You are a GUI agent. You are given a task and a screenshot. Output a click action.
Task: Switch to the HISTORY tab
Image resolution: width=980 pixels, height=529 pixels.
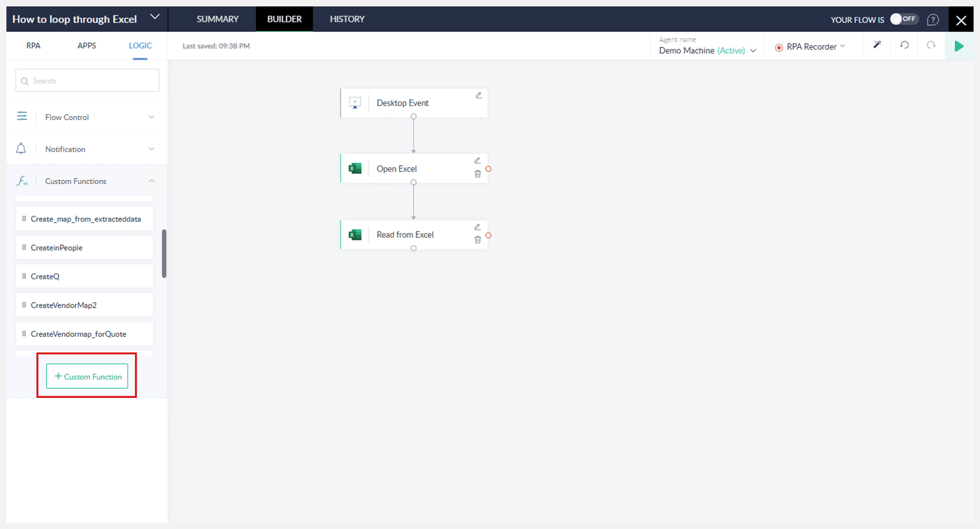(x=347, y=19)
